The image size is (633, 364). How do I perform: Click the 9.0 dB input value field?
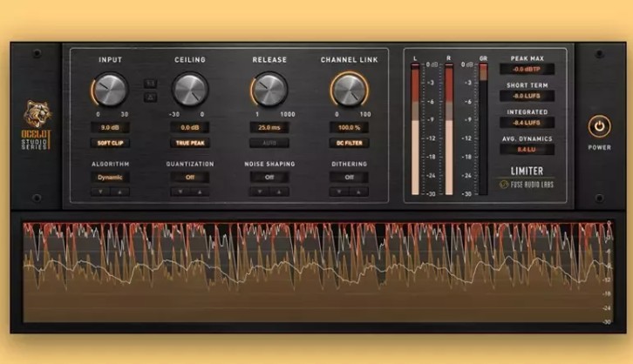click(x=110, y=127)
